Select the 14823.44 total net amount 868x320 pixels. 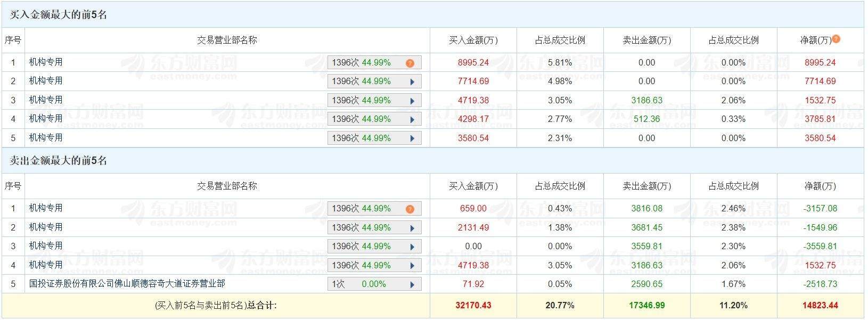pyautogui.click(x=821, y=306)
